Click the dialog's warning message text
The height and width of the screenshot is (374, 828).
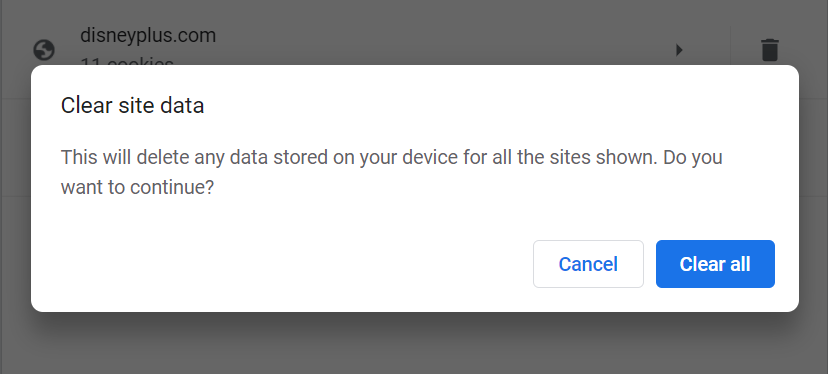pyautogui.click(x=391, y=172)
